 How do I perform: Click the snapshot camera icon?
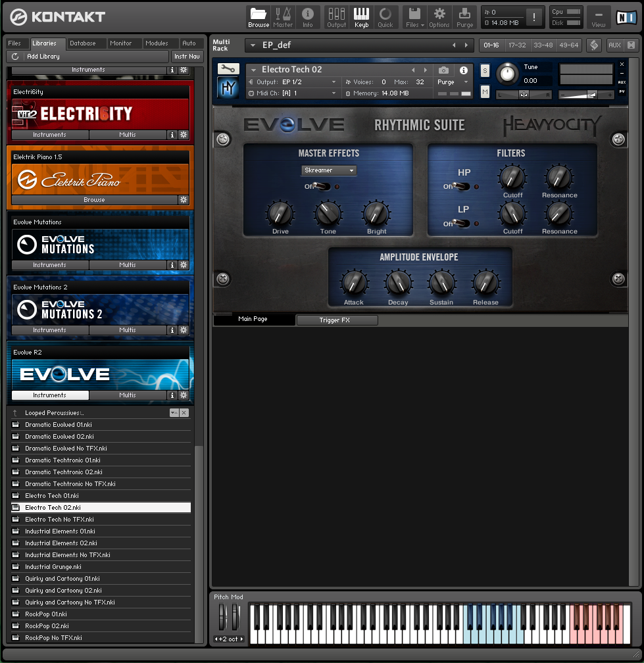click(443, 70)
